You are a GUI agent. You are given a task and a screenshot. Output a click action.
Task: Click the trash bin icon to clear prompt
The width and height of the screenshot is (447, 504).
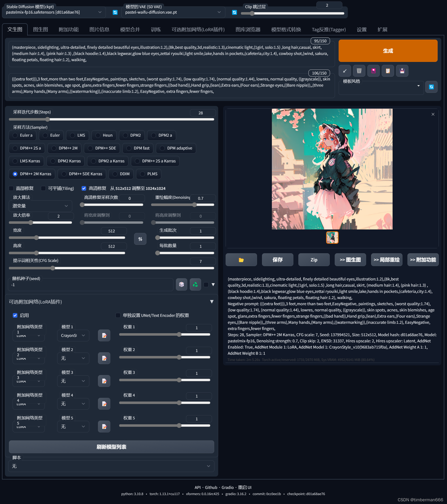click(359, 71)
